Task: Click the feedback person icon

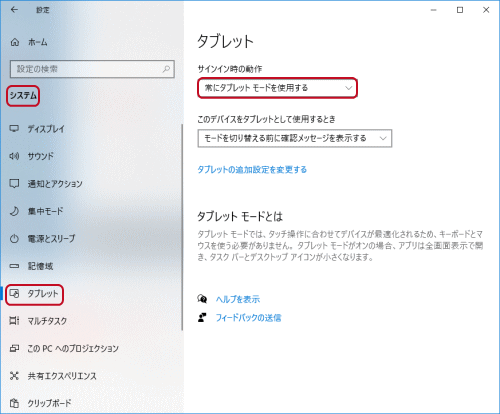Action: [202, 317]
